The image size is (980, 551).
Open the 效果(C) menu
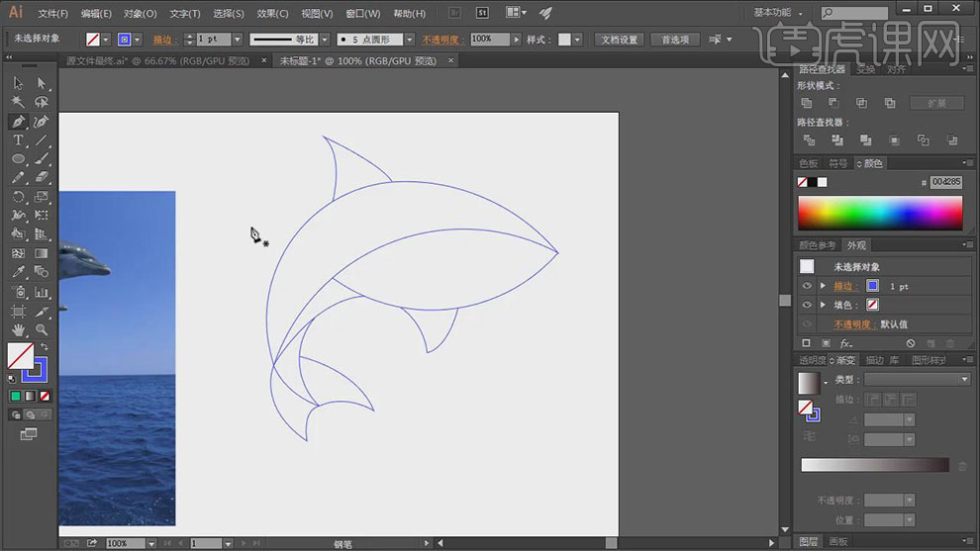(x=272, y=14)
